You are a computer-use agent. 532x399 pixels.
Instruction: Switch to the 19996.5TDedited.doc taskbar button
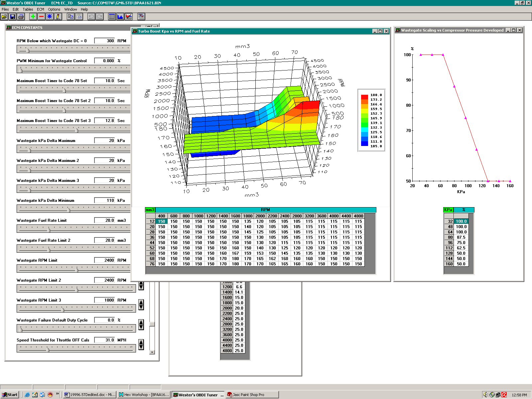pyautogui.click(x=89, y=395)
